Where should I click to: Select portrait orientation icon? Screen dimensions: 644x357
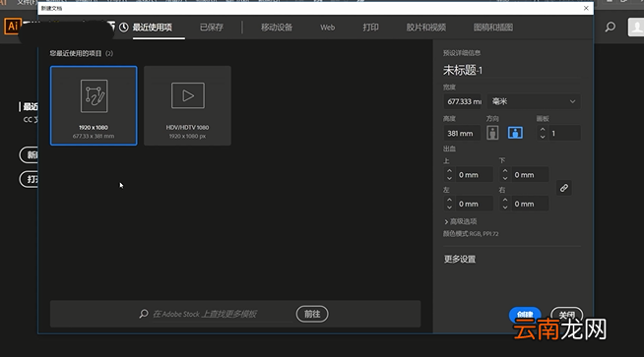click(492, 133)
